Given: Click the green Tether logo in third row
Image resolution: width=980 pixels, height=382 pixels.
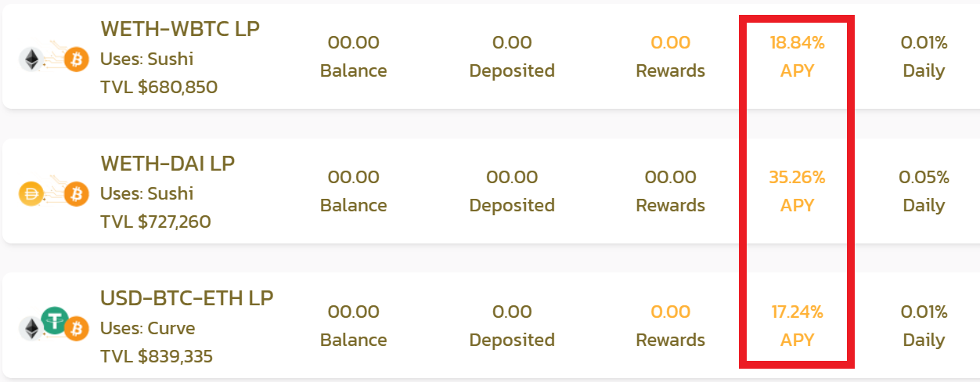Looking at the screenshot, I should [55, 321].
